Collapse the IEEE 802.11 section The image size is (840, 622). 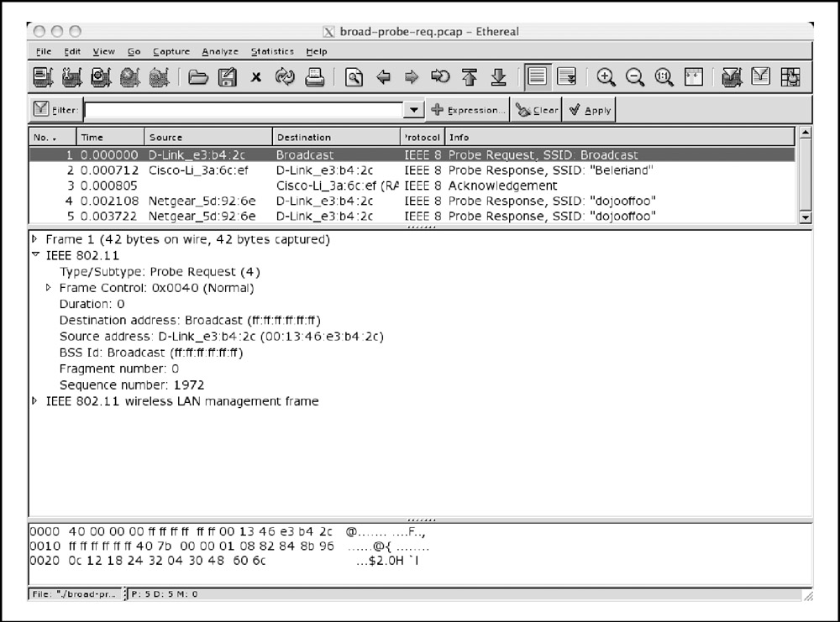(35, 255)
